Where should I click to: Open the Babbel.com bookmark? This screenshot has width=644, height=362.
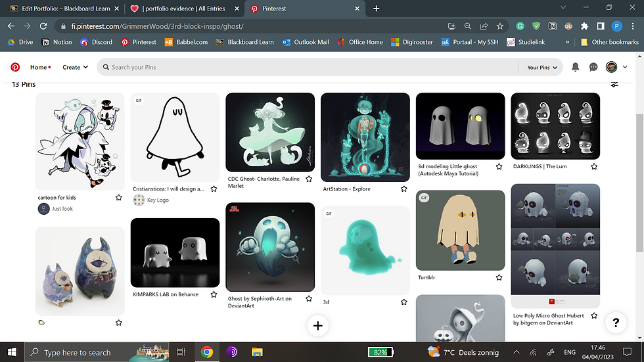click(x=186, y=42)
